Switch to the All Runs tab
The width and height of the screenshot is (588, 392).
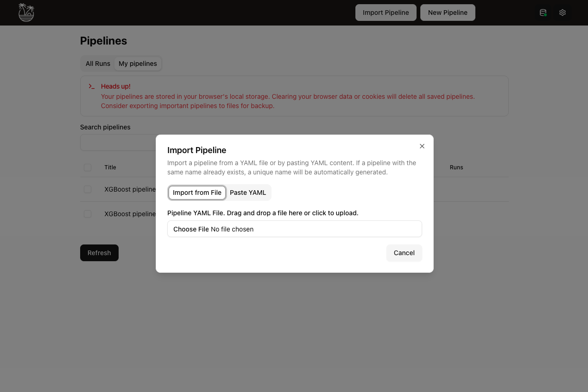[x=97, y=63]
